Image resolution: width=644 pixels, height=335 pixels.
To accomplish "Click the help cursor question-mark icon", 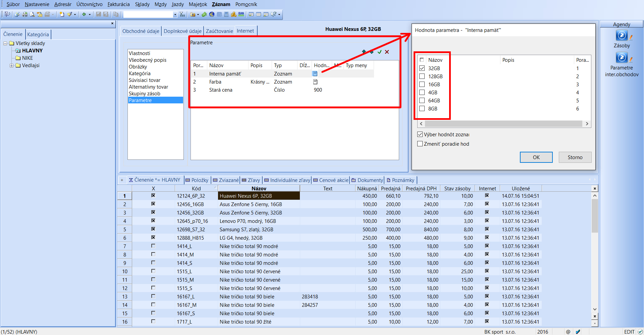I will [274, 14].
